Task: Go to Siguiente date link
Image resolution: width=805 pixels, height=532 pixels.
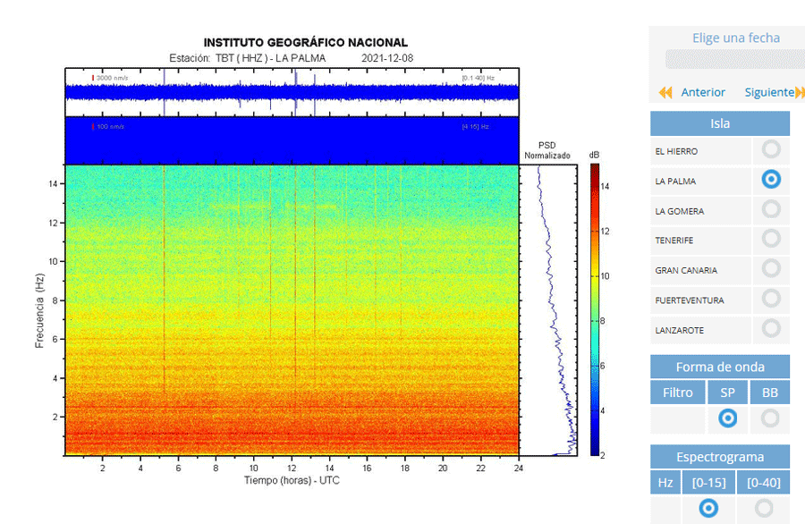Action: coord(769,92)
